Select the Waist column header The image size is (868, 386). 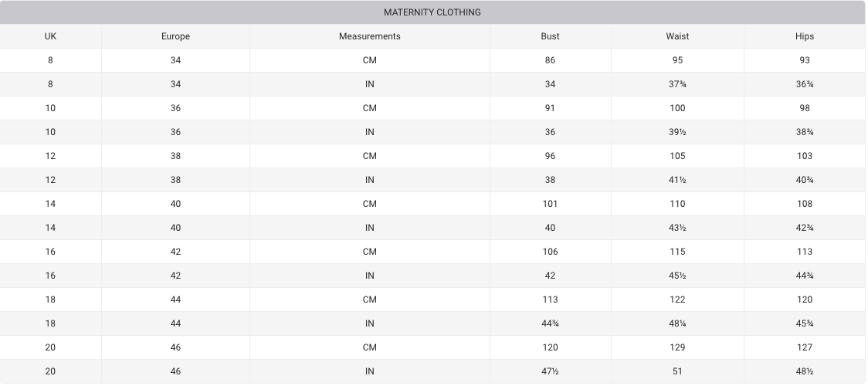coord(677,36)
